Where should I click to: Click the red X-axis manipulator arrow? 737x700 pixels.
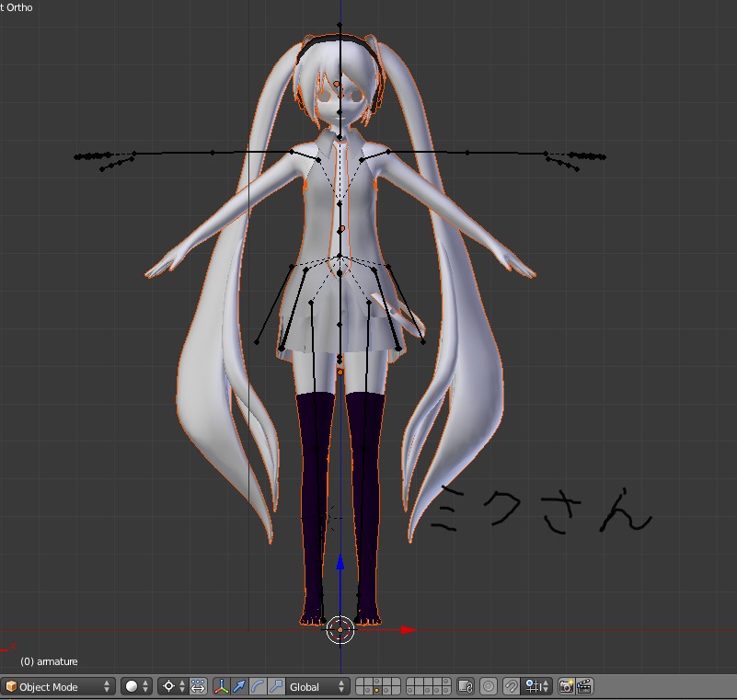click(x=409, y=630)
